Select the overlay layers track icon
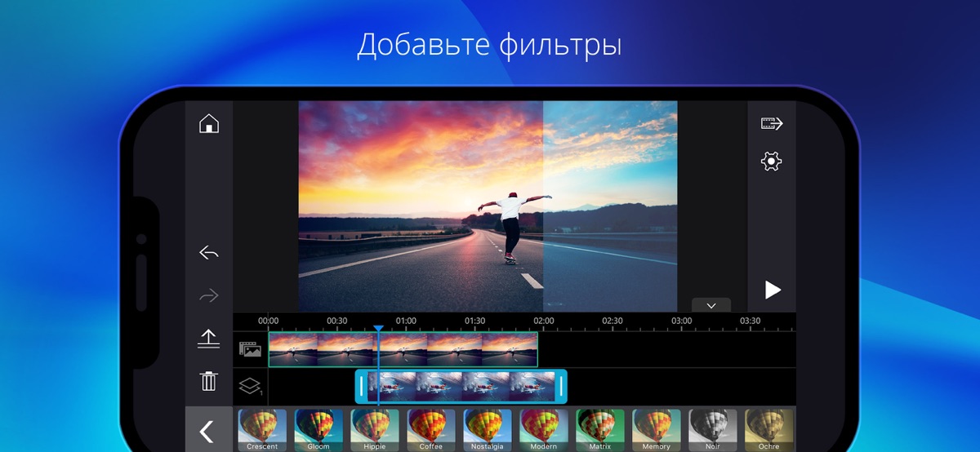 point(250,386)
